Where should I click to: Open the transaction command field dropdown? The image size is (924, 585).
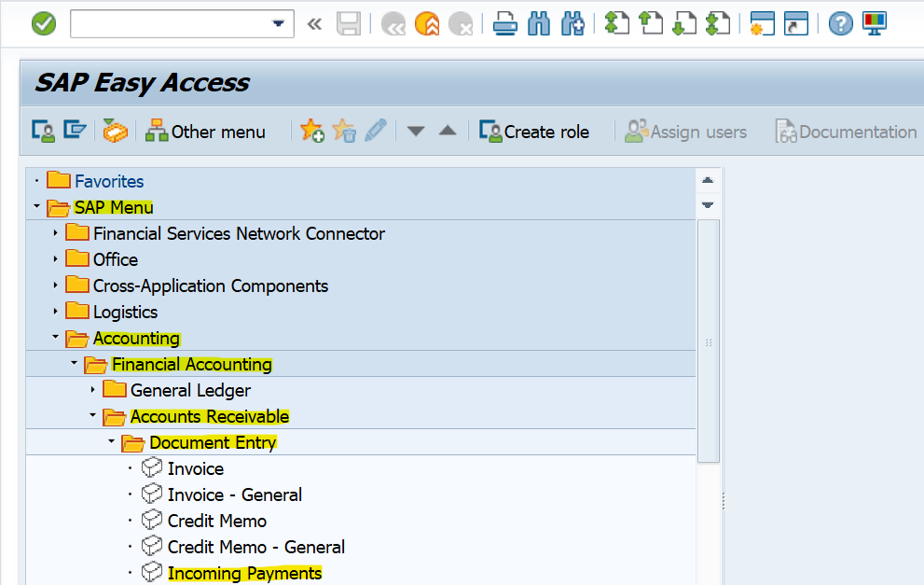(278, 24)
